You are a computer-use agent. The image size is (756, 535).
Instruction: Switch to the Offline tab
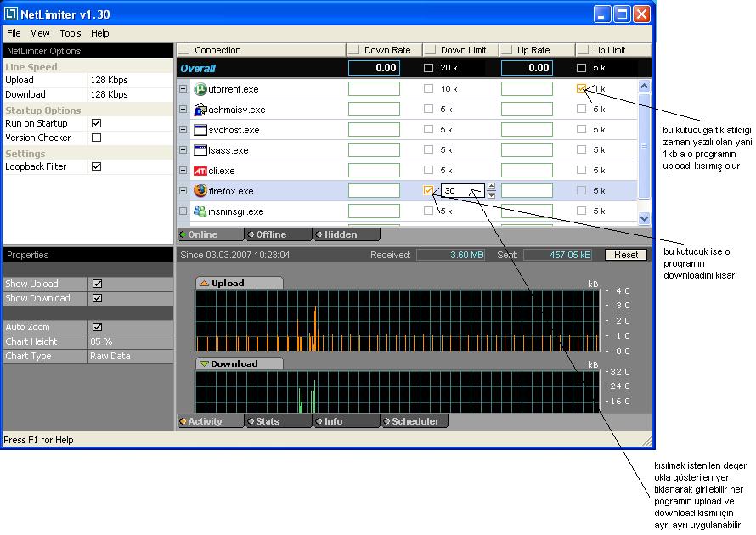click(279, 234)
